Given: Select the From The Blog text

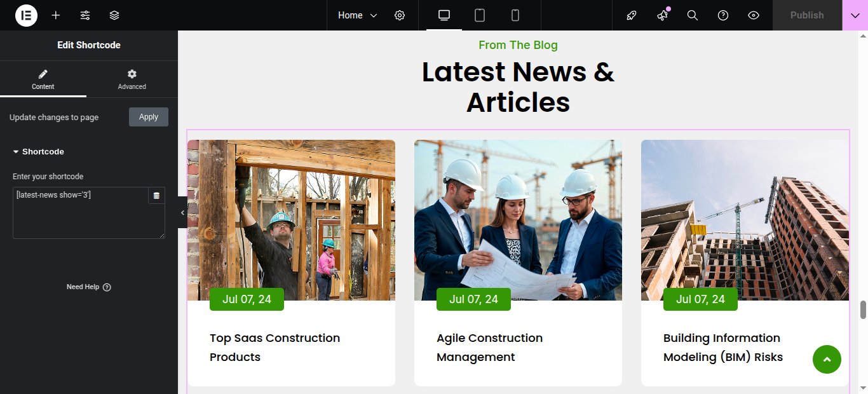Looking at the screenshot, I should coord(518,45).
